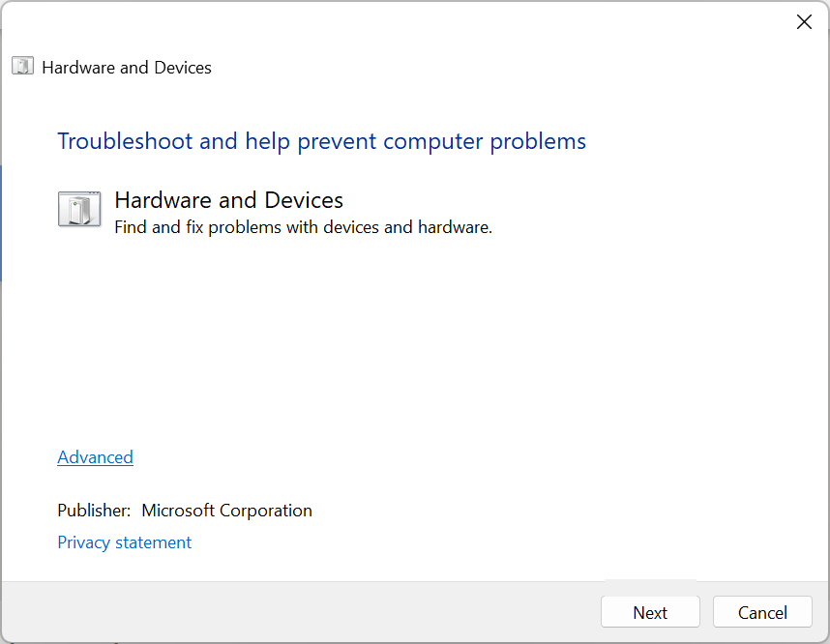Click the 'Microsoft Corporation' publisher name

coord(226,511)
